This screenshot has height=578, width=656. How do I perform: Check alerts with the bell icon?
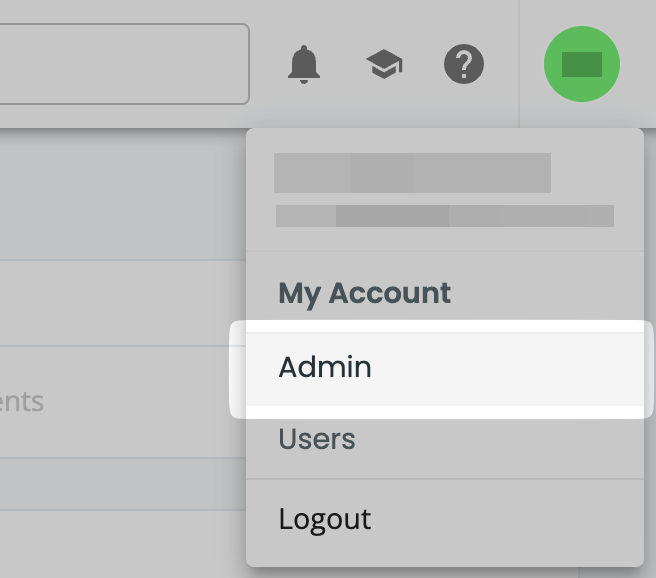(304, 65)
